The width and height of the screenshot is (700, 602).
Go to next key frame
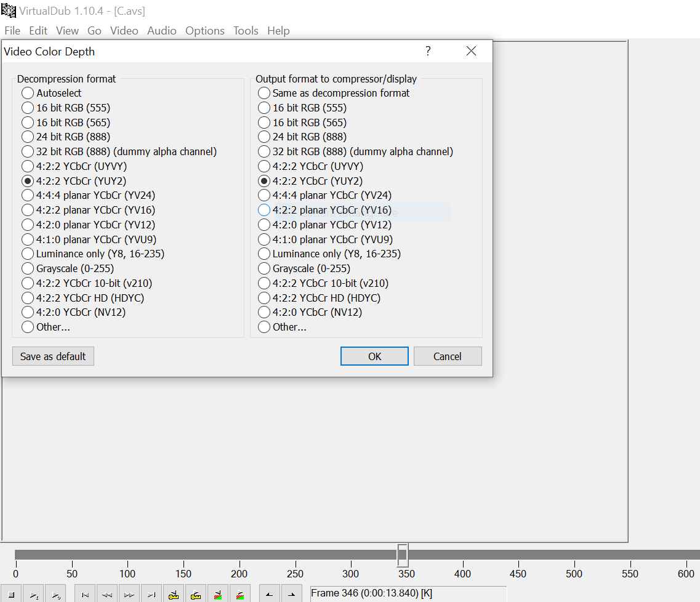coord(196,595)
